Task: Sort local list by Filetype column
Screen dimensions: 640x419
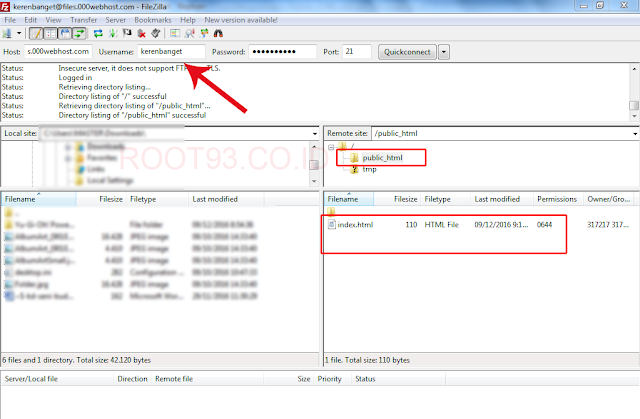Action: point(158,199)
